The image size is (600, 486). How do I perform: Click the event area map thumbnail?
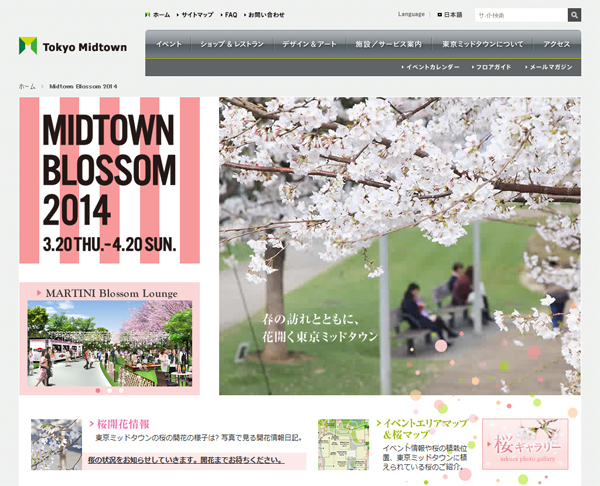point(343,444)
